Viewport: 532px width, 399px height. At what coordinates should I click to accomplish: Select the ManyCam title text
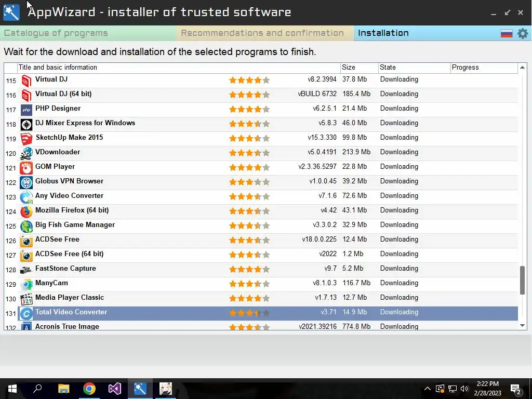tap(51, 283)
